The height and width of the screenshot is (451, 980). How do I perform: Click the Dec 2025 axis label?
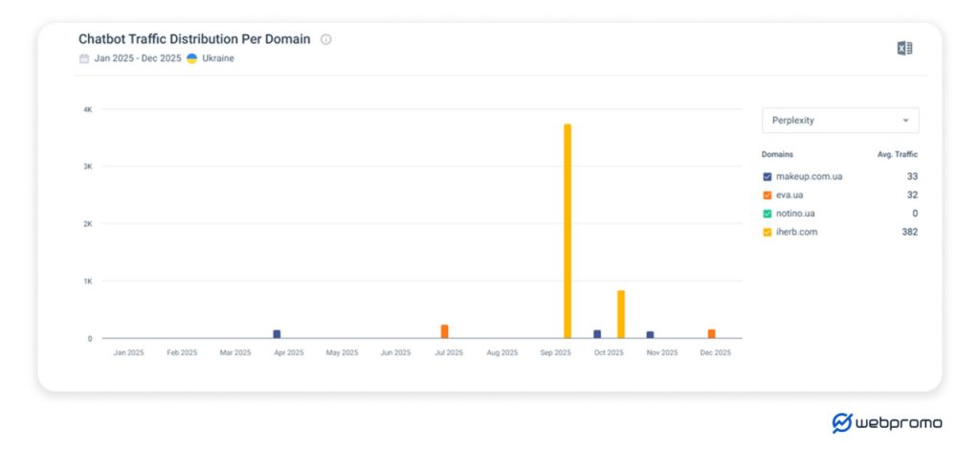tap(715, 352)
